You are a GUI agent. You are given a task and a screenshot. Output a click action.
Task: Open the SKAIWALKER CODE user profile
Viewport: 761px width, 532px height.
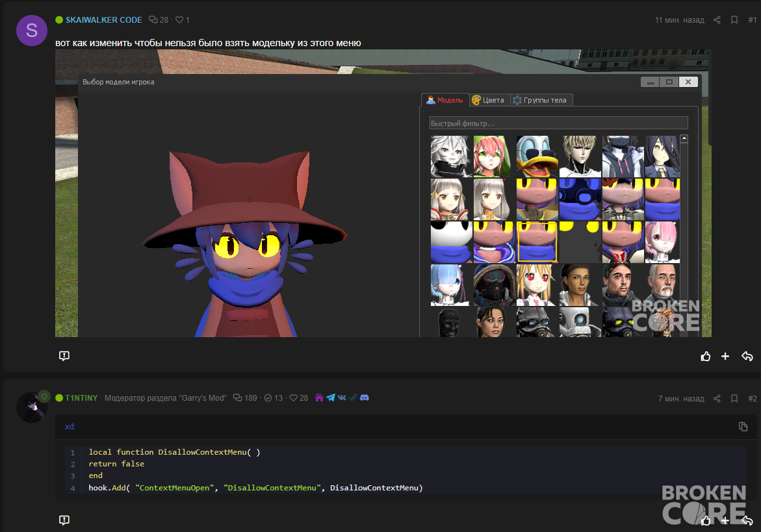104,20
